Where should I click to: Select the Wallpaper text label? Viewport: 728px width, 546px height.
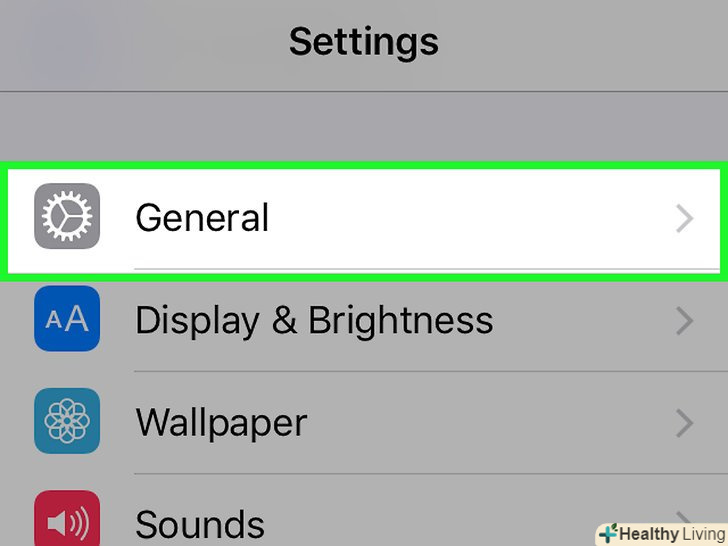pyautogui.click(x=221, y=422)
